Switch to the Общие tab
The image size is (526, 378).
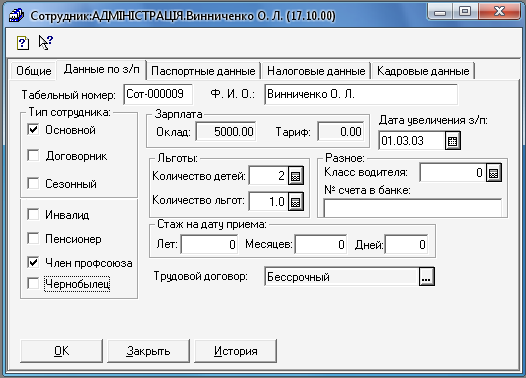(34, 71)
